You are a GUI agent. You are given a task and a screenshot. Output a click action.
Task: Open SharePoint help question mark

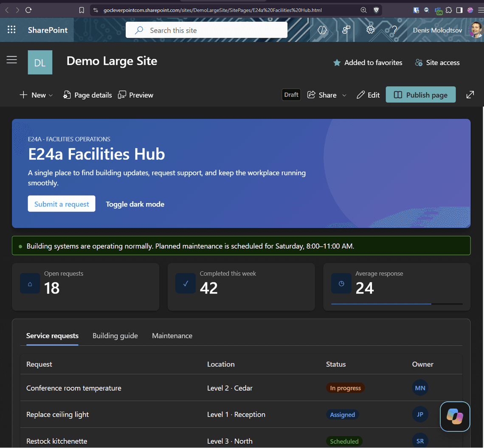click(x=394, y=30)
